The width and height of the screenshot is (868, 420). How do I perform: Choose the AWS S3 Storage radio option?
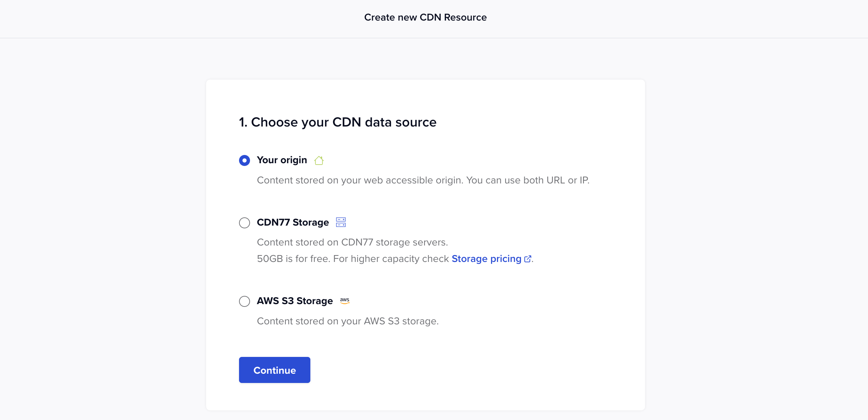point(244,301)
